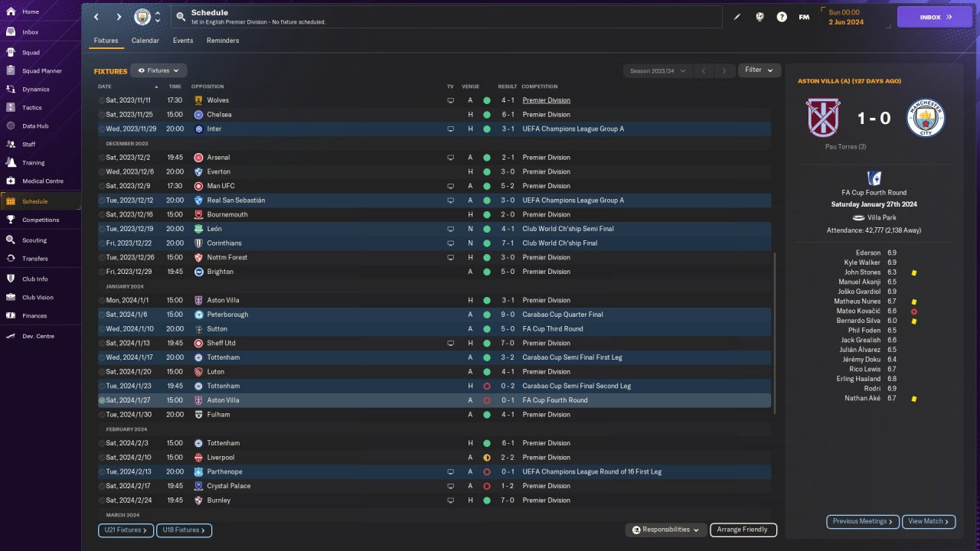Image resolution: width=980 pixels, height=551 pixels.
Task: Open the FM menu in top bar
Action: tap(804, 17)
